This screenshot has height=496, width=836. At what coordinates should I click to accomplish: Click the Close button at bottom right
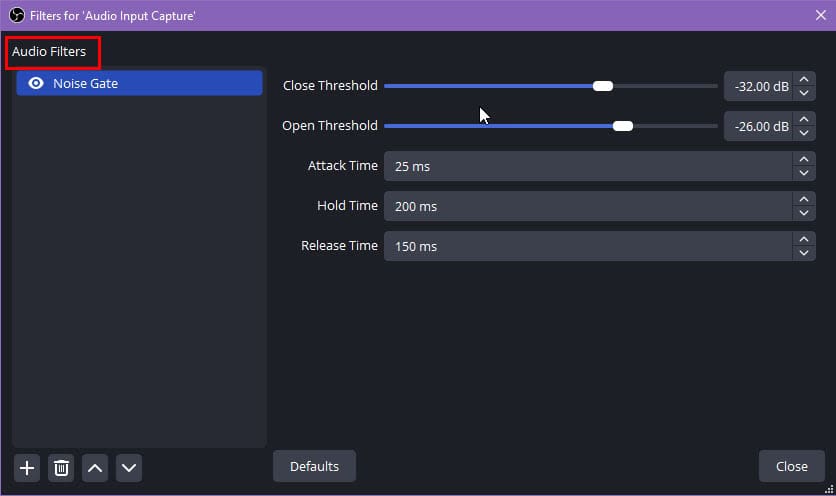click(792, 467)
